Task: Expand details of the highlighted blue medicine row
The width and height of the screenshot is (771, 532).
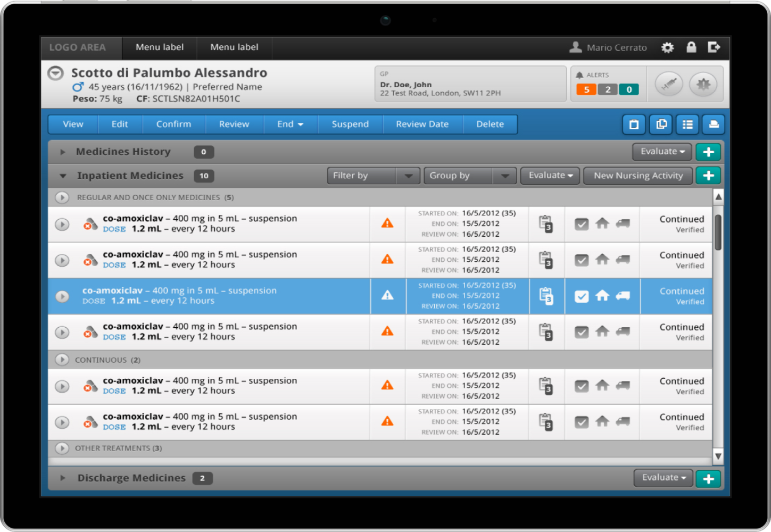Action: pos(62,296)
